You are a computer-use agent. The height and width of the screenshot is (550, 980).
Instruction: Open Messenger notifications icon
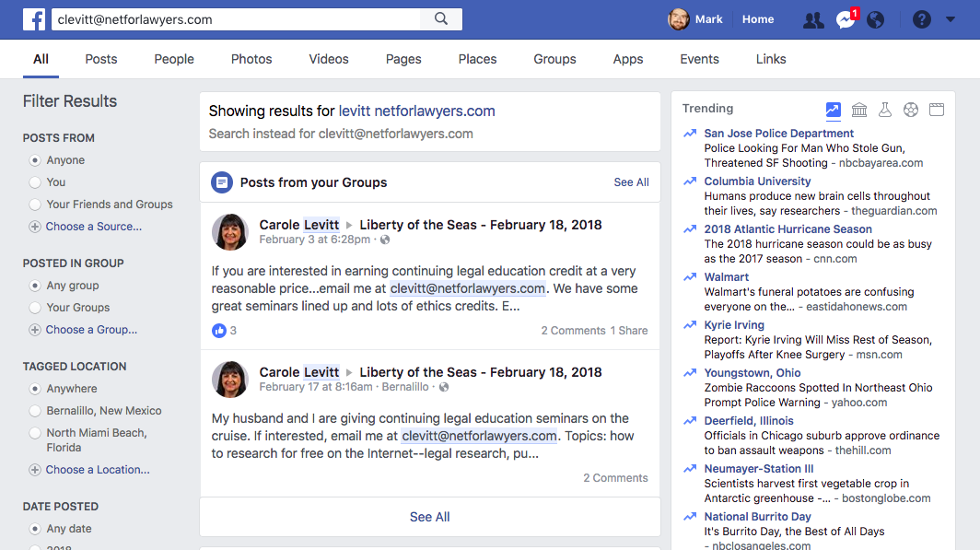845,20
